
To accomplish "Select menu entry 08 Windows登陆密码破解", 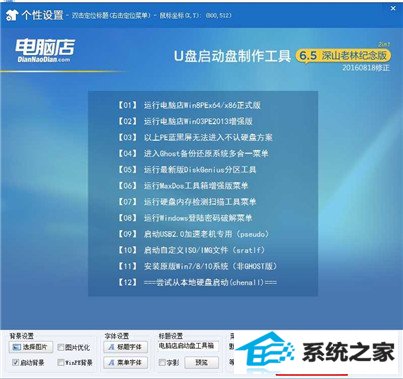I will (x=184, y=218).
